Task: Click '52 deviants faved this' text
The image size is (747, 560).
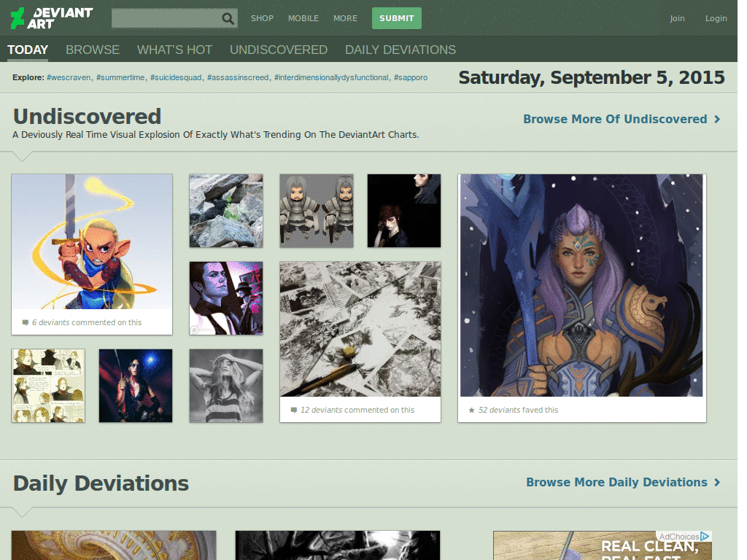Action: click(518, 410)
